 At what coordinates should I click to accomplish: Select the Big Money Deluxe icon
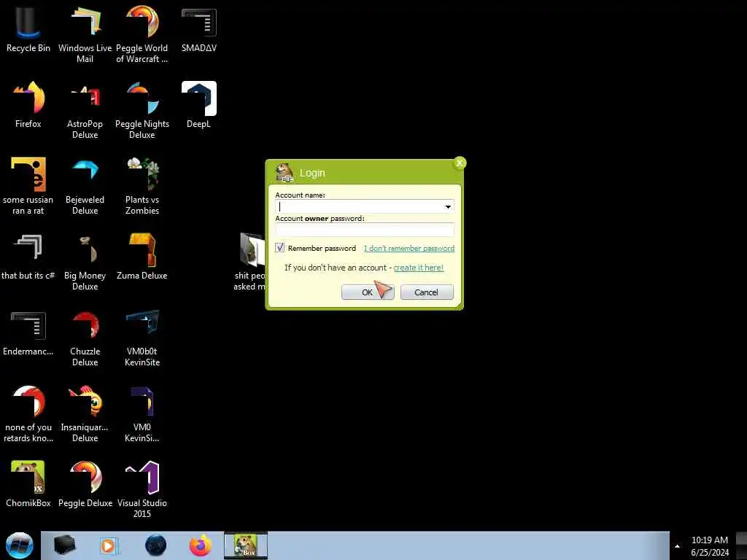(85, 261)
